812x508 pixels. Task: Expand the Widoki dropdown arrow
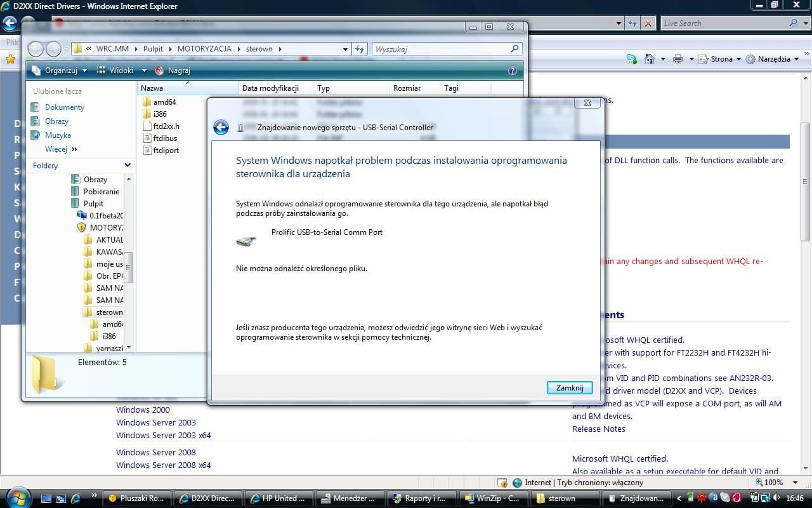(x=144, y=70)
